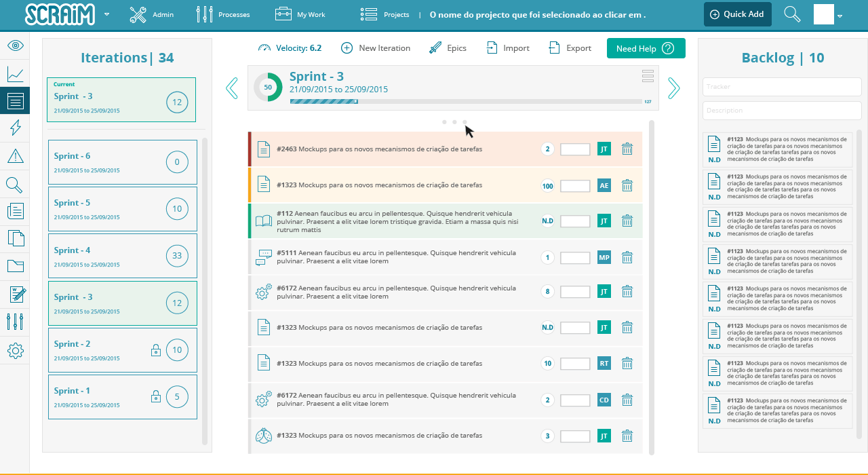Click the Quick Add button
Viewport: 868px width, 475px height.
point(737,14)
